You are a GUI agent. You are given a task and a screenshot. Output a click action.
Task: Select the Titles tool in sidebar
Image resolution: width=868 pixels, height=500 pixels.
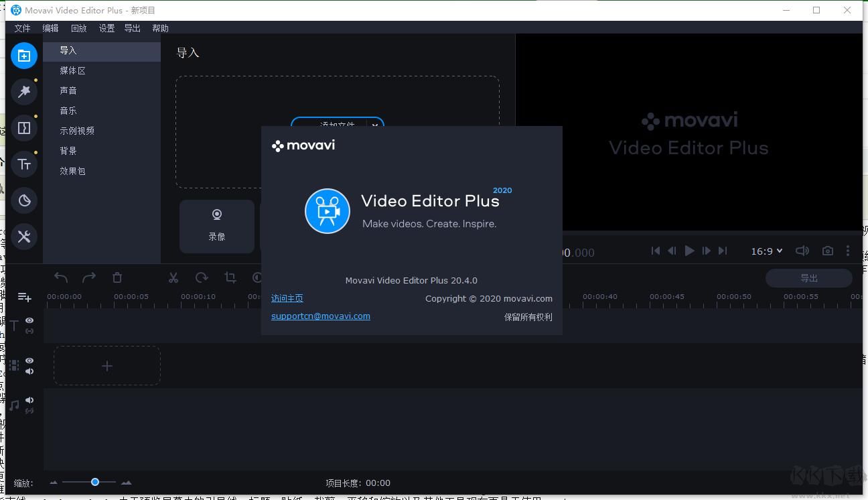[24, 164]
